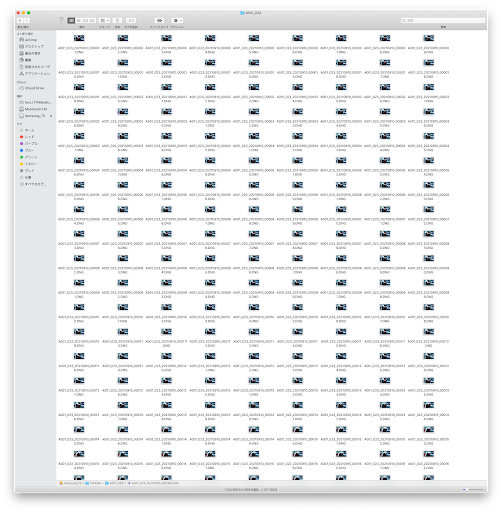Viewport: 502px width, 512px height.
Task: Go back with the left arrow button
Action: [20, 21]
